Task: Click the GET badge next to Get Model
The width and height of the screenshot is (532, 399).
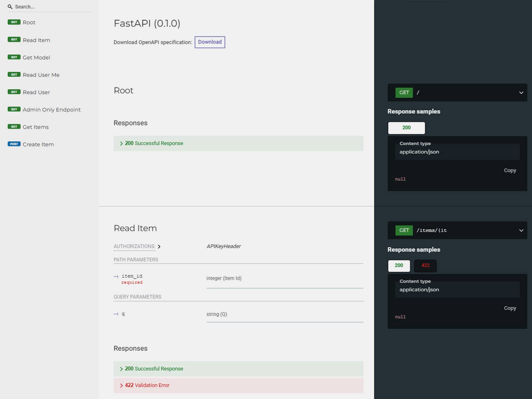Action: coord(14,57)
